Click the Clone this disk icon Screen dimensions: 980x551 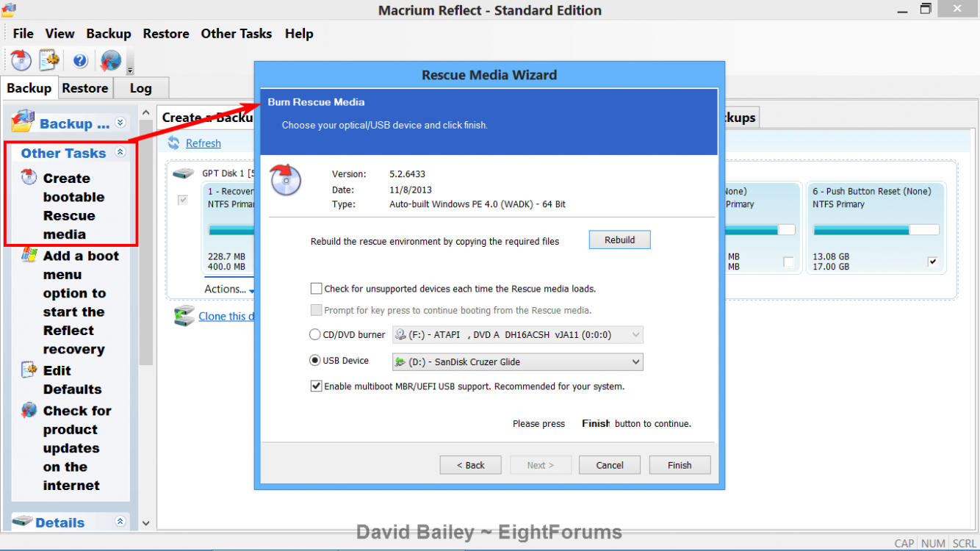click(184, 316)
